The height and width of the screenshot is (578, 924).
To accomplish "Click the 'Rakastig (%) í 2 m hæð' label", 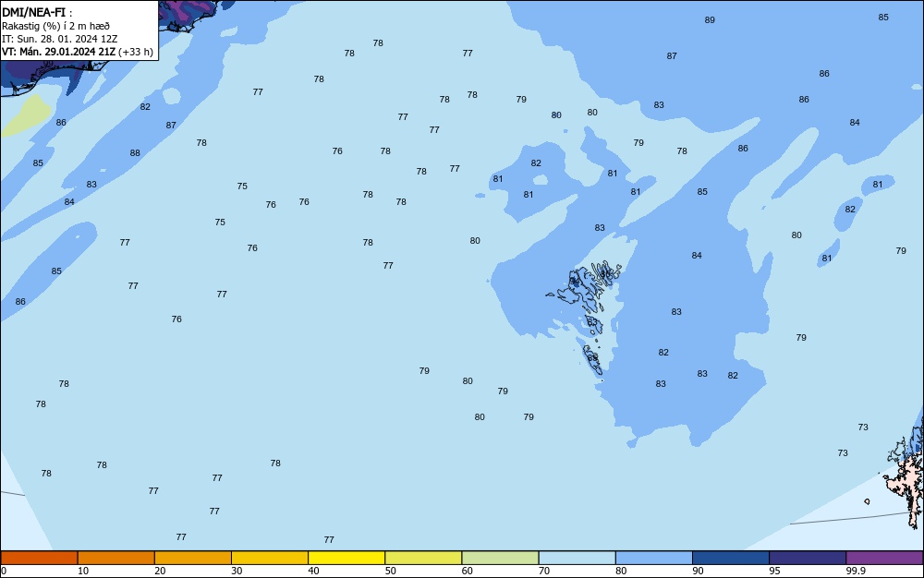I will (55, 26).
